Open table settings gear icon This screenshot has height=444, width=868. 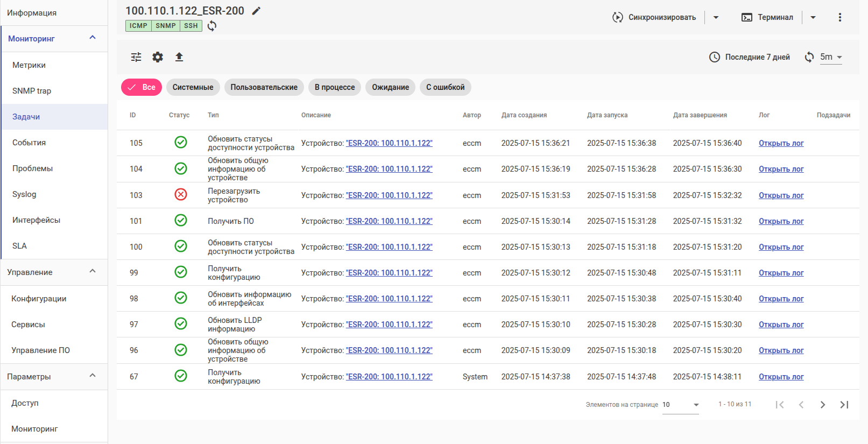[x=158, y=57]
